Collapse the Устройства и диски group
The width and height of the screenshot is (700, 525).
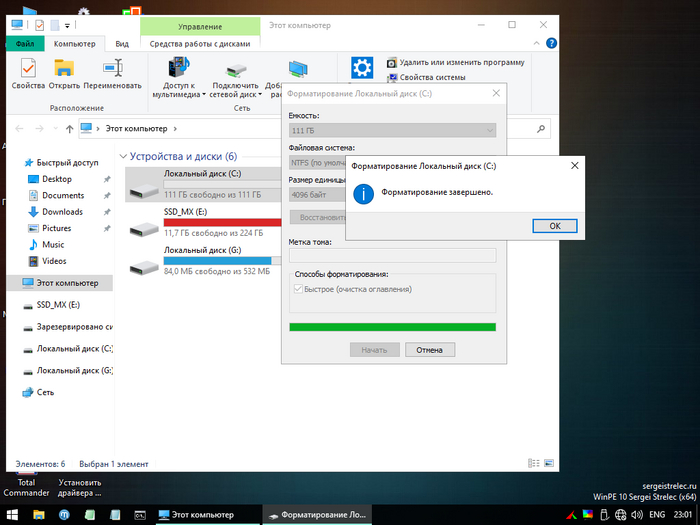point(123,157)
